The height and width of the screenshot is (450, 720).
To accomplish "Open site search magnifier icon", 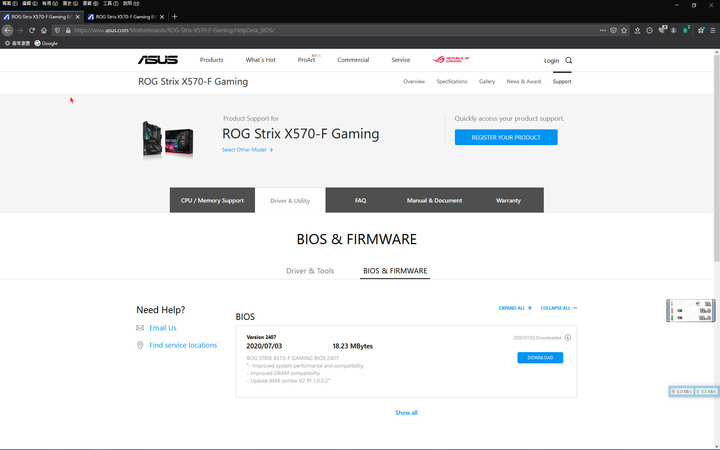I will pos(568,60).
